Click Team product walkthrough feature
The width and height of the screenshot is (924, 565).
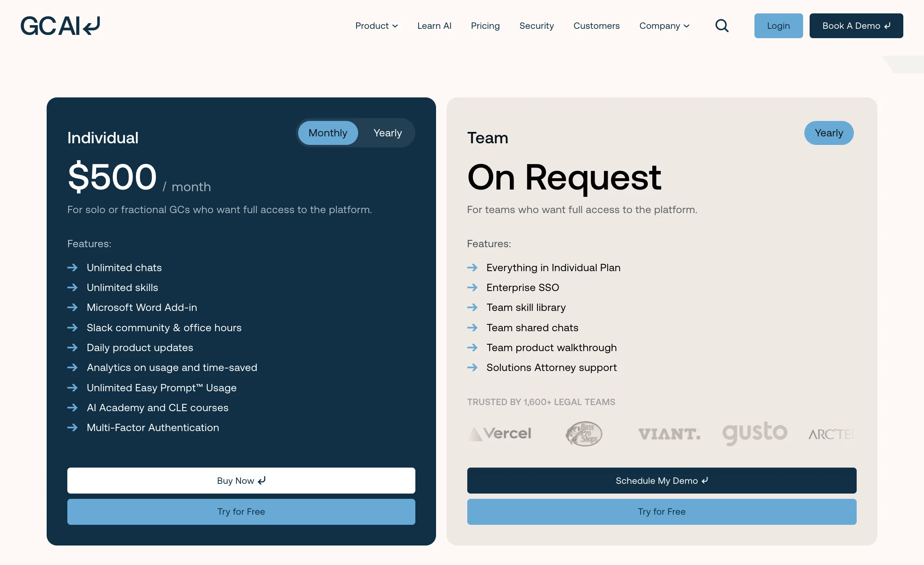click(x=552, y=347)
